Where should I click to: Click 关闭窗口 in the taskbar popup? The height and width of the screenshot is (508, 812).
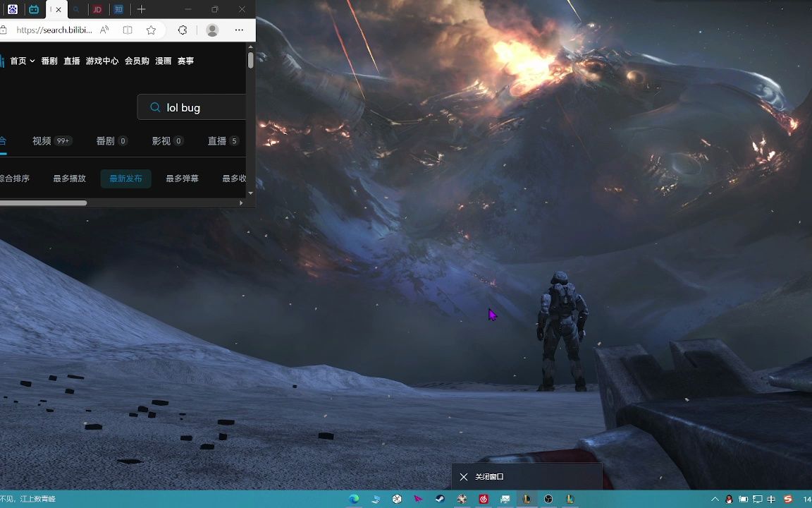pos(527,476)
